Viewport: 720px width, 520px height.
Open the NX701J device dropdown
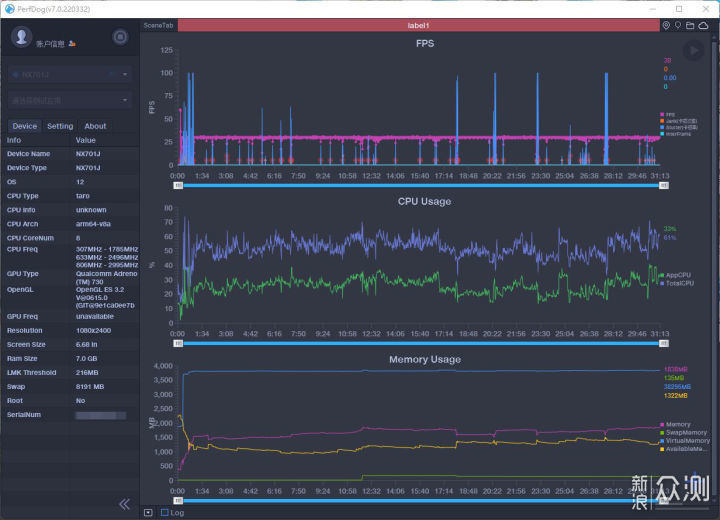tap(69, 74)
